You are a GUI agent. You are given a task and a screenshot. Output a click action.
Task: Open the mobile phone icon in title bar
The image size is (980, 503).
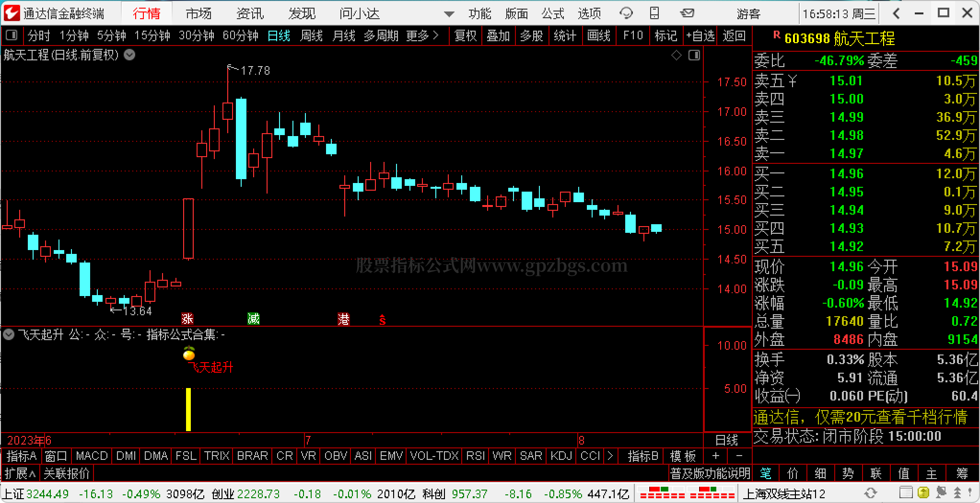pos(654,13)
